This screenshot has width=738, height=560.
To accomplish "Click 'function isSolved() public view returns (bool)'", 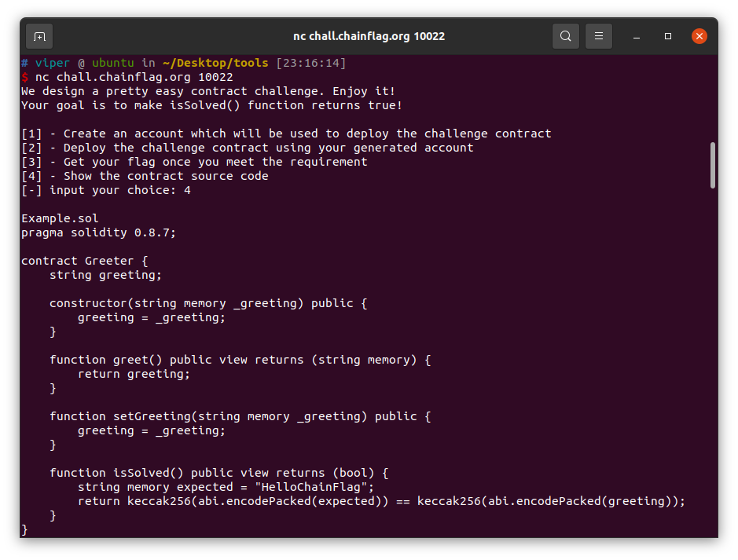I will click(x=218, y=473).
